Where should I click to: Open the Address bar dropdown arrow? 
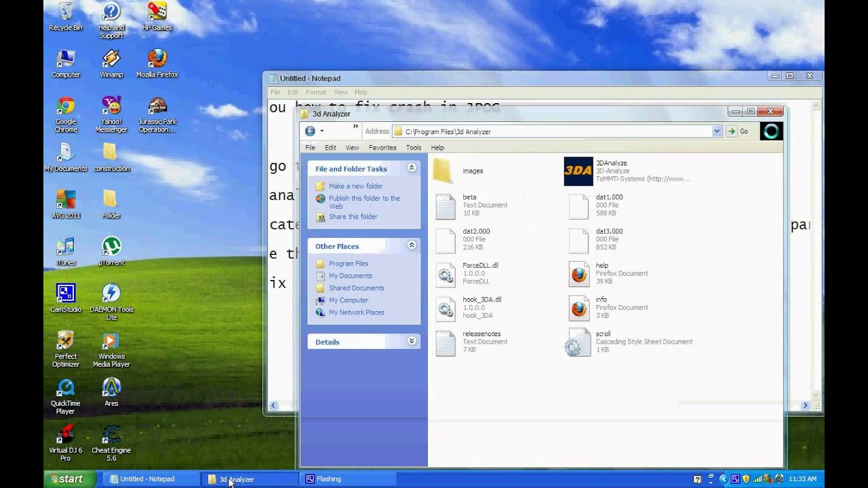coord(717,131)
